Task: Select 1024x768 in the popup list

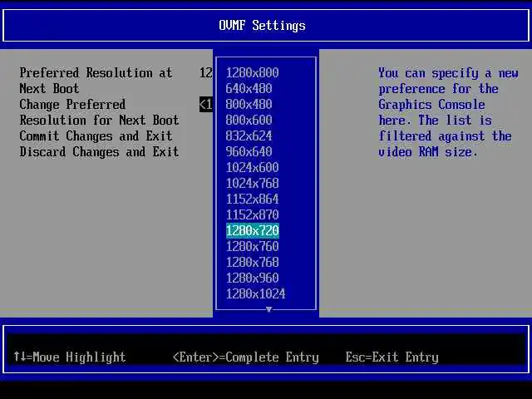Action: point(252,183)
